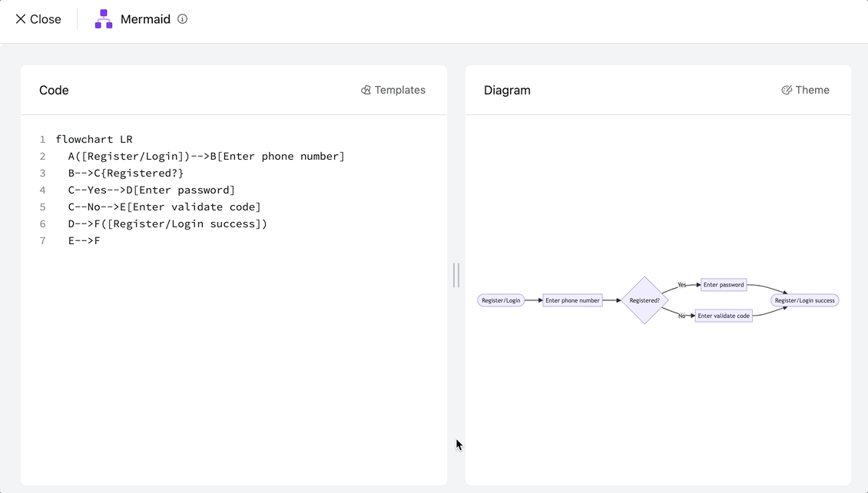Click the Templates icon in Code panel
Viewport: 868px width, 493px height.
tap(366, 90)
